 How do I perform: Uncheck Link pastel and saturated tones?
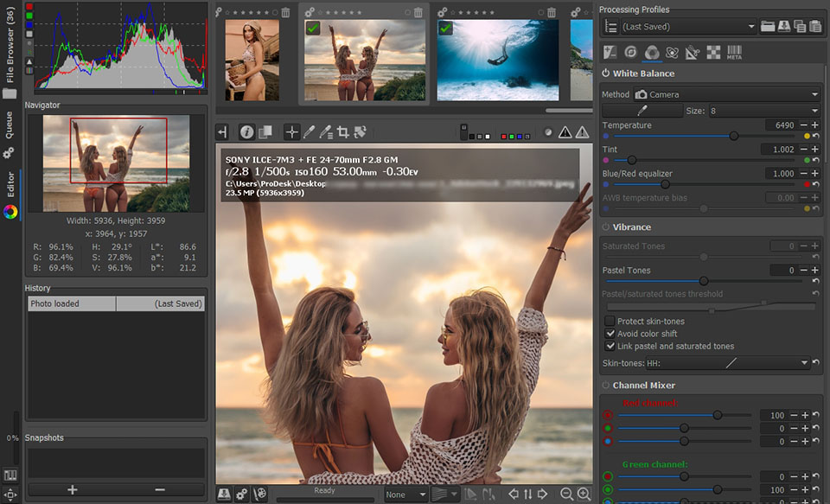pyautogui.click(x=610, y=346)
